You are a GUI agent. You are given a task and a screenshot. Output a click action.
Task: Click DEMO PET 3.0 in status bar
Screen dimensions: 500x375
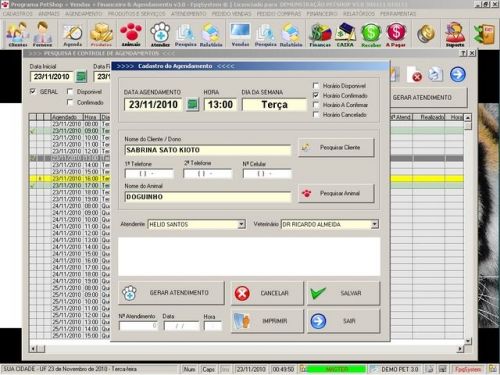point(400,369)
